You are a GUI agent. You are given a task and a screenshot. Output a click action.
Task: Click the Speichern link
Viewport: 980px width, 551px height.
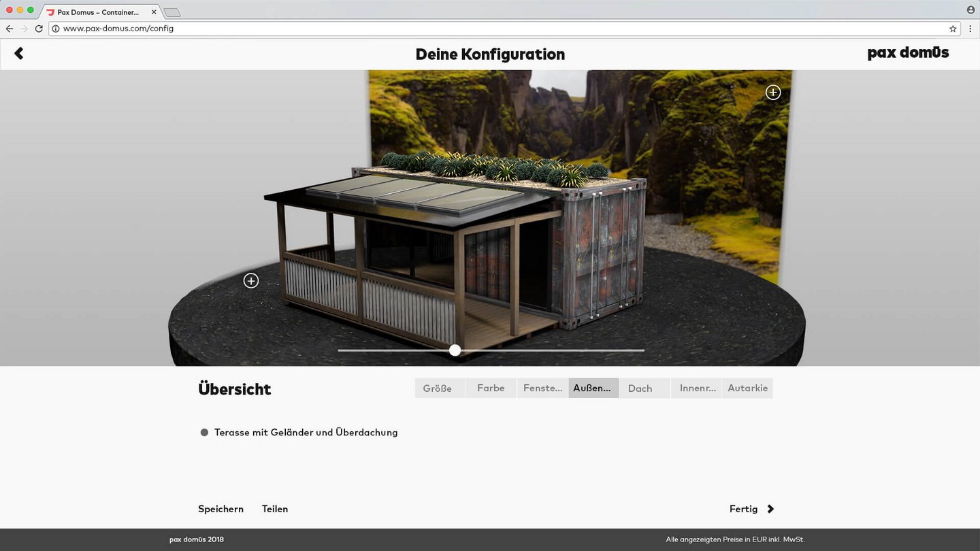point(220,509)
